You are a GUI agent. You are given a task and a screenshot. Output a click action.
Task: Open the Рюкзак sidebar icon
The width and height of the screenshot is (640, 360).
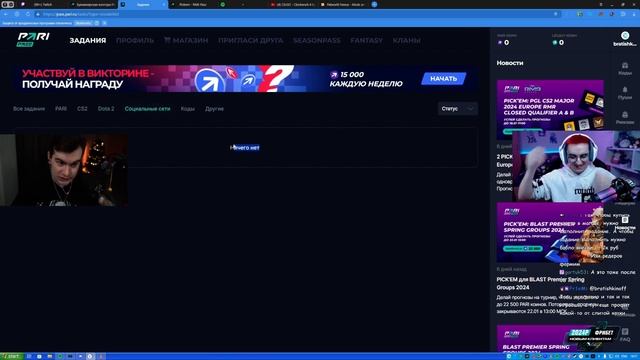[x=625, y=118]
